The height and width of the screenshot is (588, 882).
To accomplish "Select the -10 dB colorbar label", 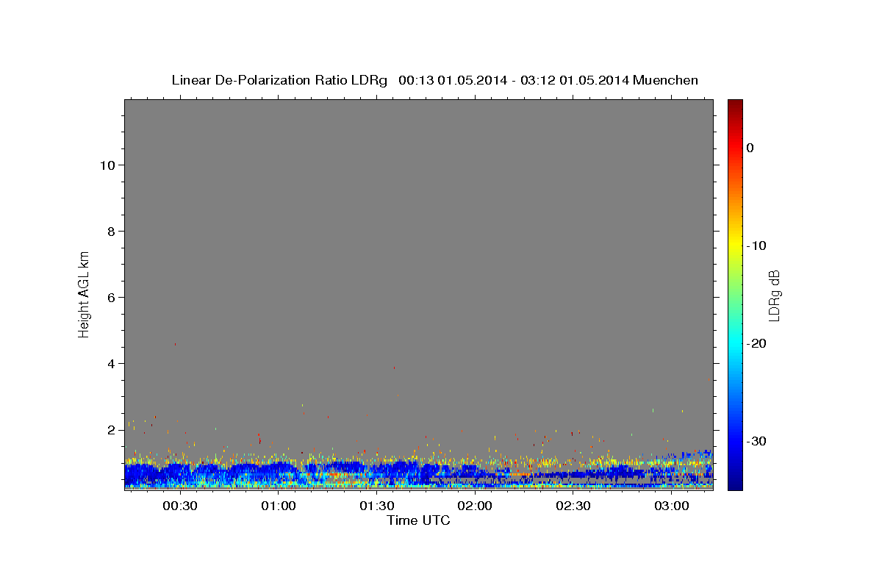I will click(757, 245).
